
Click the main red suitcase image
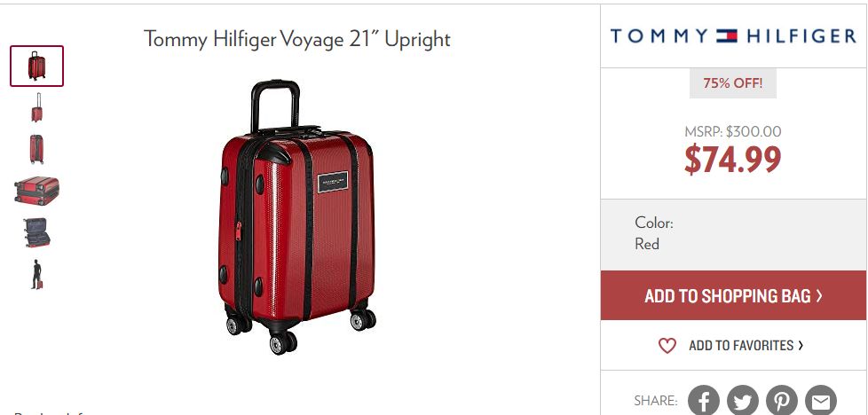point(297,217)
